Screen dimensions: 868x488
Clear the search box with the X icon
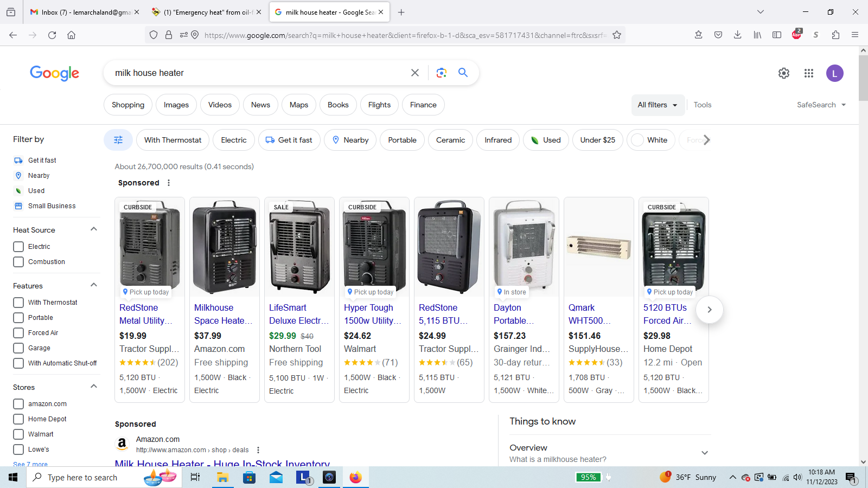[x=415, y=73]
